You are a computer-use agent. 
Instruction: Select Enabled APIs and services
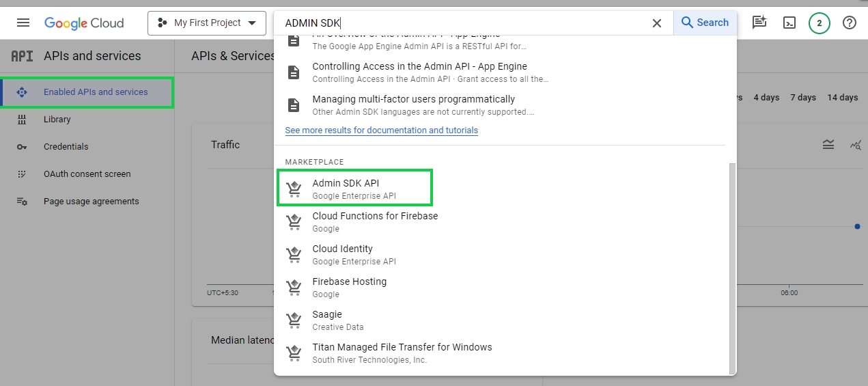pos(95,92)
